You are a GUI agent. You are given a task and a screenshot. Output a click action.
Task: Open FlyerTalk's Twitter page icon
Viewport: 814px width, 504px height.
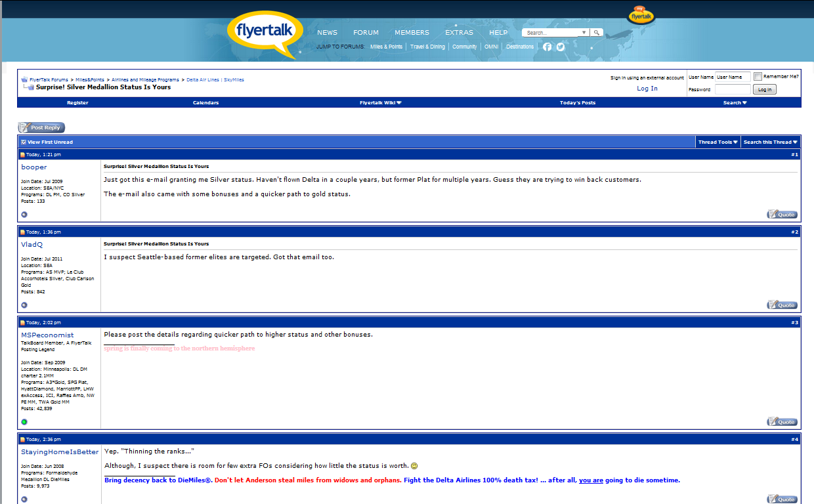click(561, 47)
